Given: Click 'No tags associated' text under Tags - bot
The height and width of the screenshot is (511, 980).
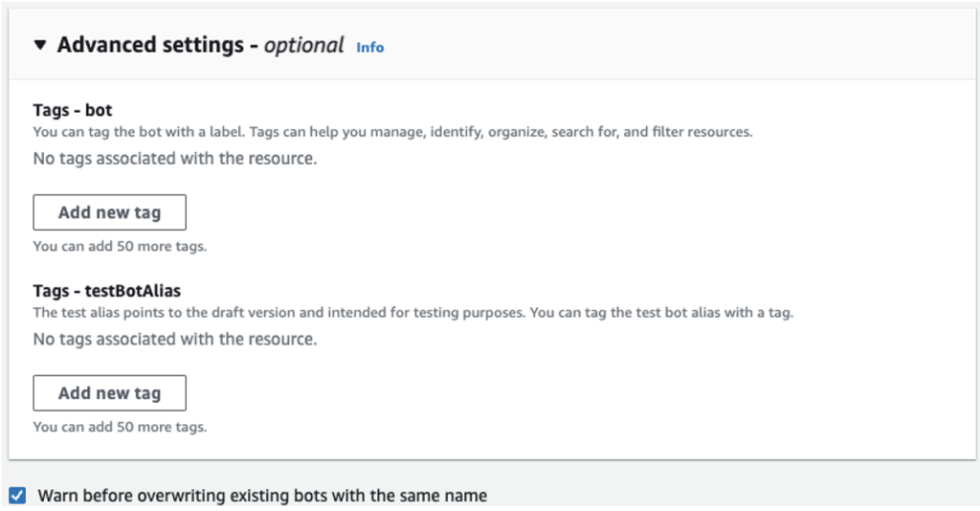Looking at the screenshot, I should 174,158.
